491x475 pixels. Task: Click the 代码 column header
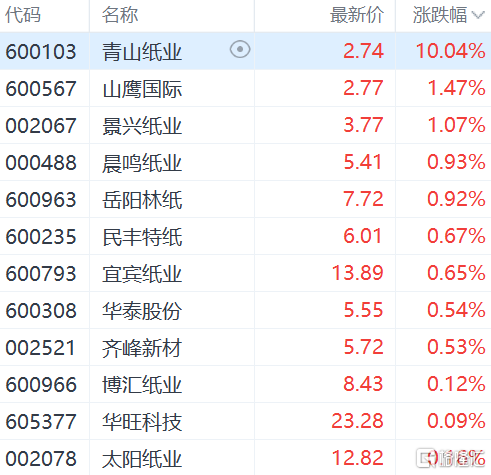point(23,15)
